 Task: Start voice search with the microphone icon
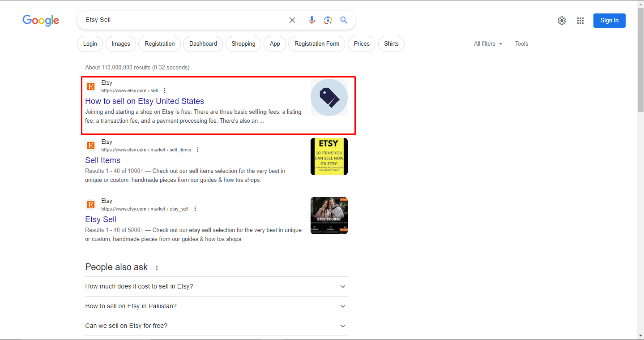tap(312, 20)
